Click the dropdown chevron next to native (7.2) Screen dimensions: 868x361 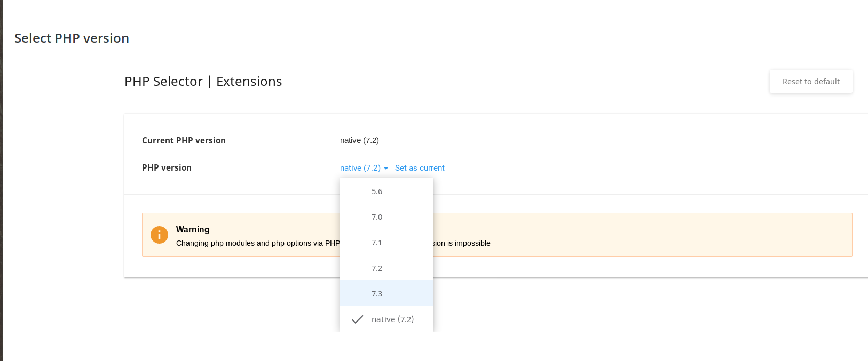click(x=386, y=168)
